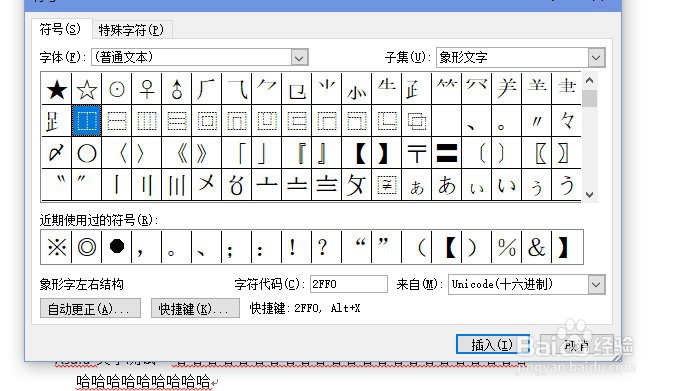The width and height of the screenshot is (673, 391).
Task: Choose the highlighted left-right structure symbol
Action: (87, 121)
